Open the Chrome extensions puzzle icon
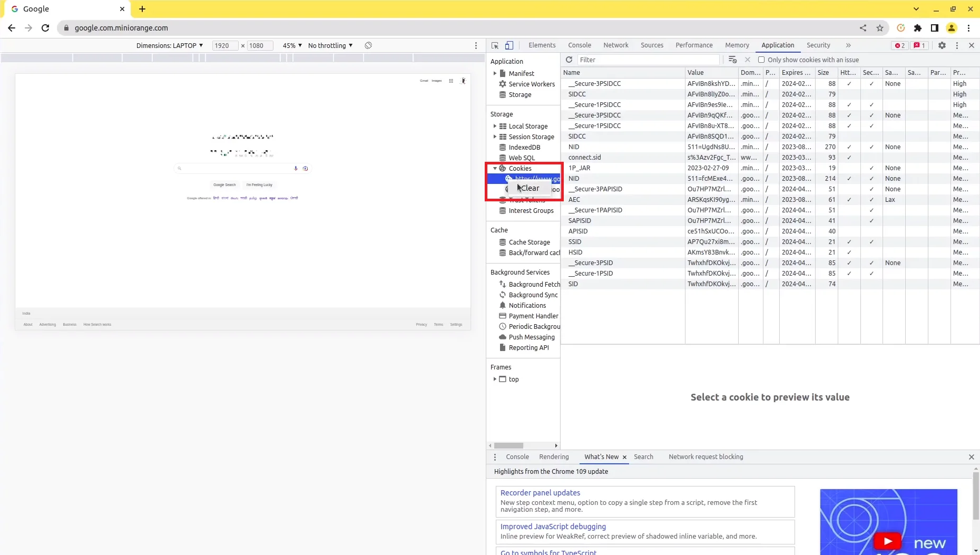 coord(918,28)
